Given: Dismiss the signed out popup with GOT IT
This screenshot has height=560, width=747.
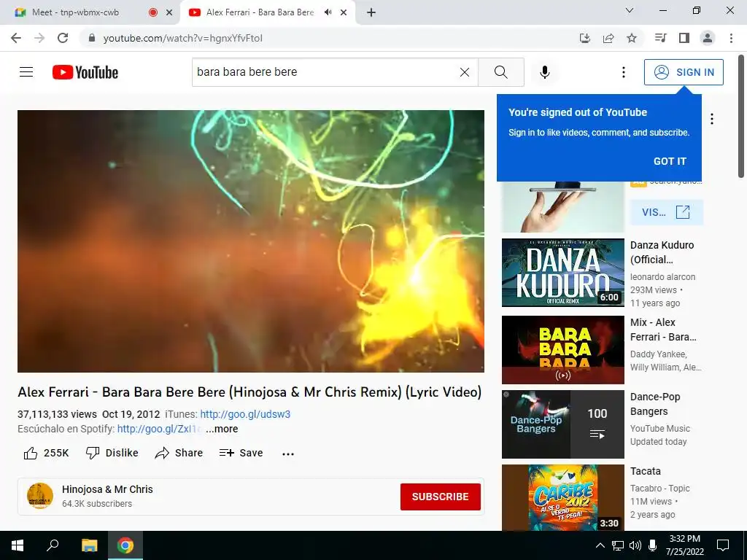Looking at the screenshot, I should coord(670,161).
